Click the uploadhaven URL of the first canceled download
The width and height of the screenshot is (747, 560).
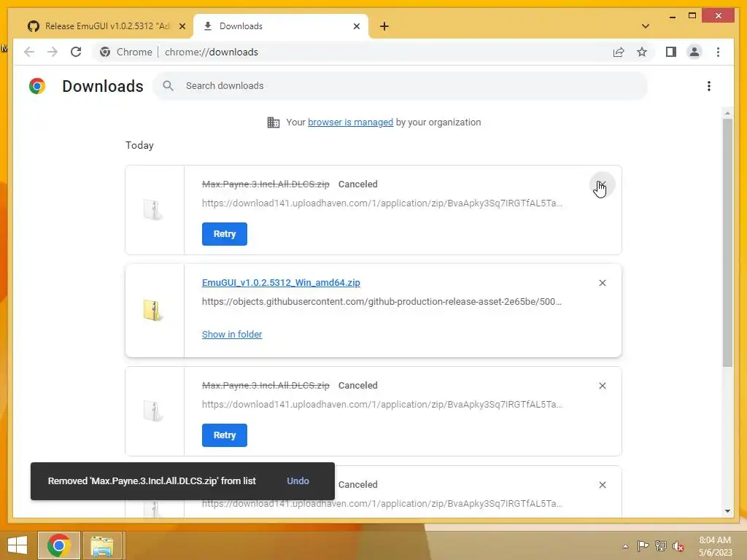click(x=382, y=203)
